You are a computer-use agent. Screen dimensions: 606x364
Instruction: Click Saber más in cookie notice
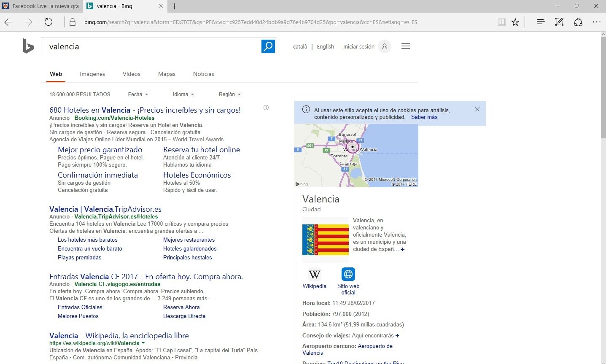point(424,117)
